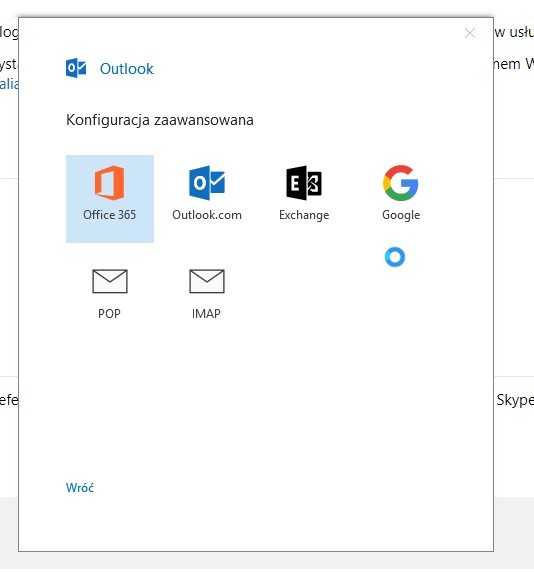Choose the POP mail account option
Viewport: 534px width, 572px height.
coord(110,294)
